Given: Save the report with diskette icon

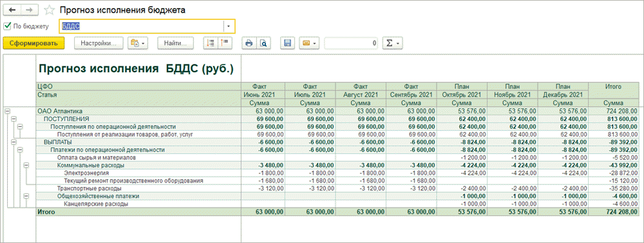Looking at the screenshot, I should [287, 43].
